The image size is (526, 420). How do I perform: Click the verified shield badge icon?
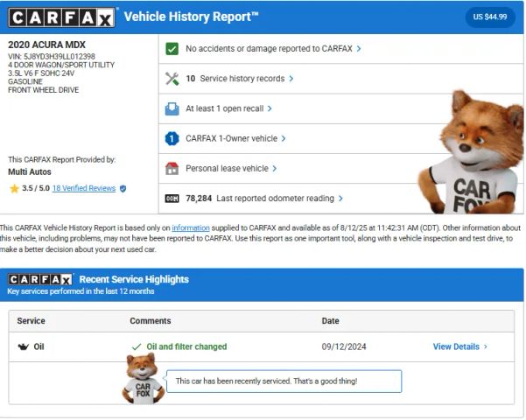(123, 188)
